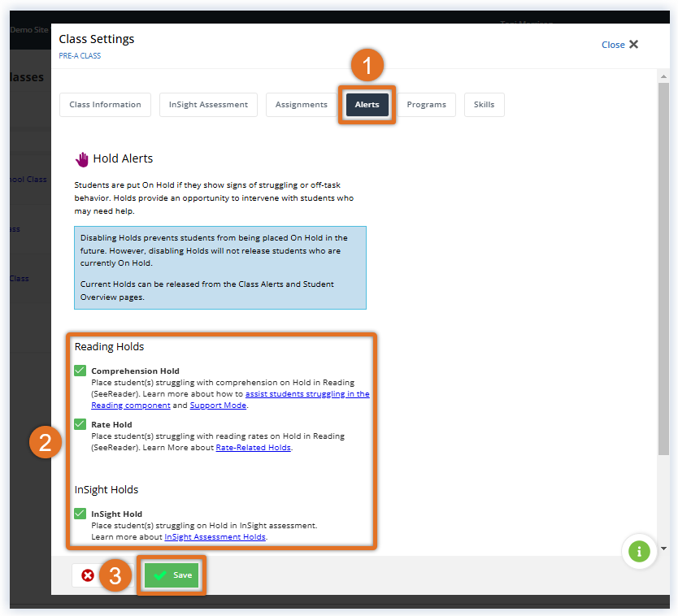Toggle the Rate Hold checkbox
This screenshot has height=616, width=678.
coord(80,424)
